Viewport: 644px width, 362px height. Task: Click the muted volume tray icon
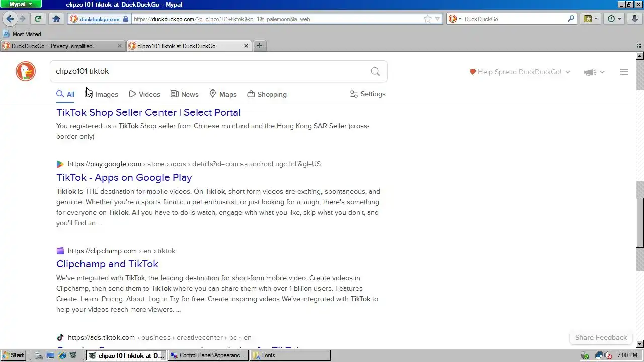coord(609,355)
